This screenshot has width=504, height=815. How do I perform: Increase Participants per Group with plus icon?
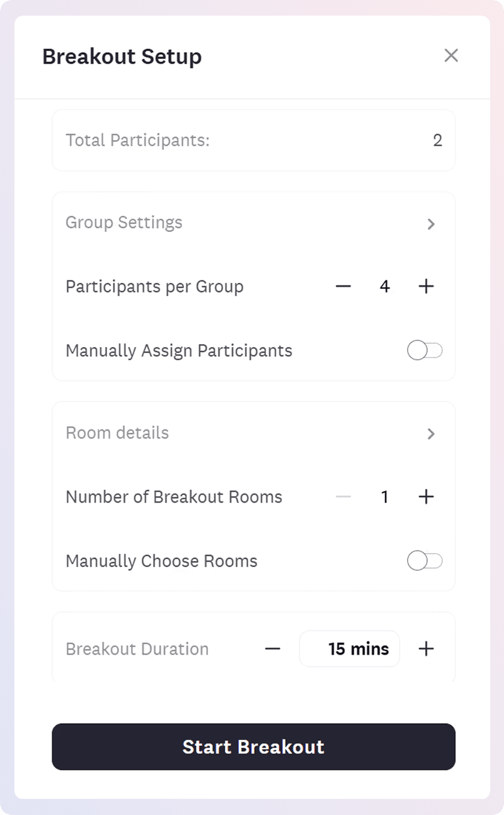(x=426, y=286)
